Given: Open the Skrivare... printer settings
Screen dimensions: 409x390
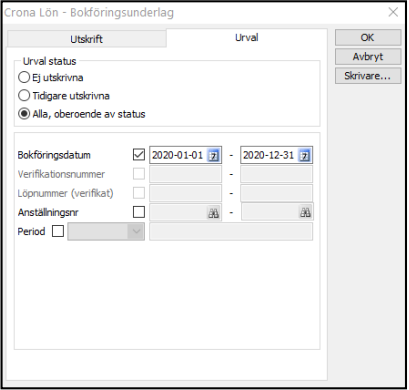Looking at the screenshot, I should [x=368, y=76].
